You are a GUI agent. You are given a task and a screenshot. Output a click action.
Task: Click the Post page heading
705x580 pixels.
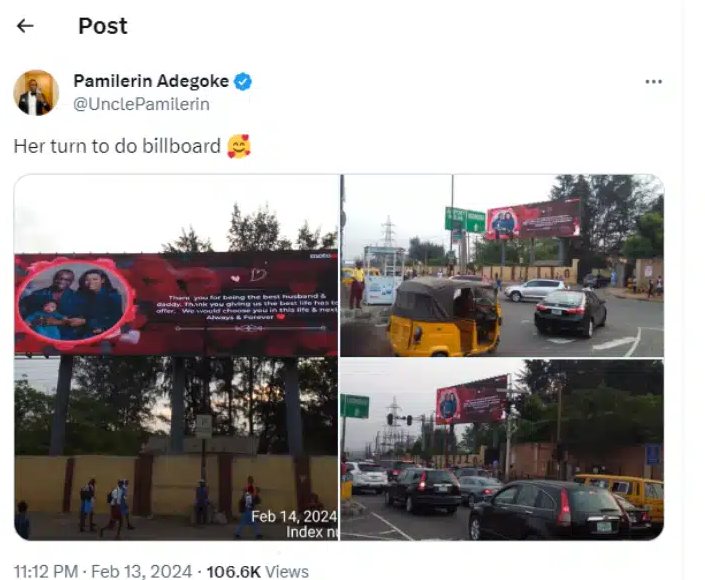(x=103, y=26)
